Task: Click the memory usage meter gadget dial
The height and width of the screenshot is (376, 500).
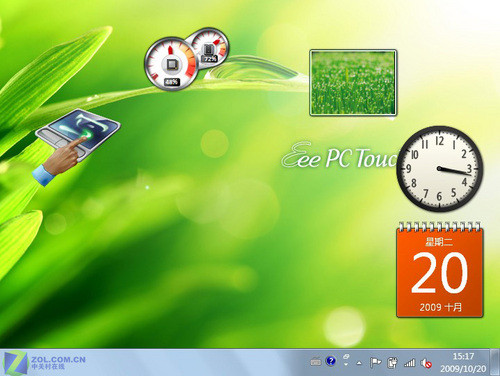Action: (210, 47)
